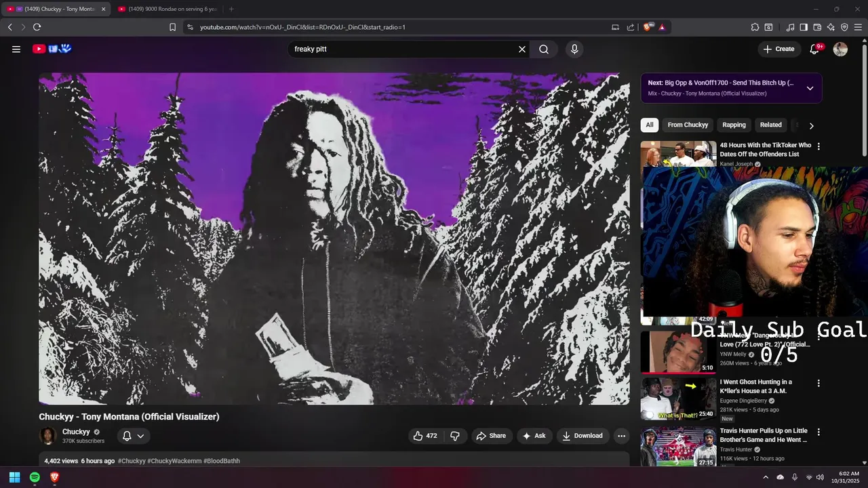
Task: Click the URL address bar
Action: coord(400,27)
